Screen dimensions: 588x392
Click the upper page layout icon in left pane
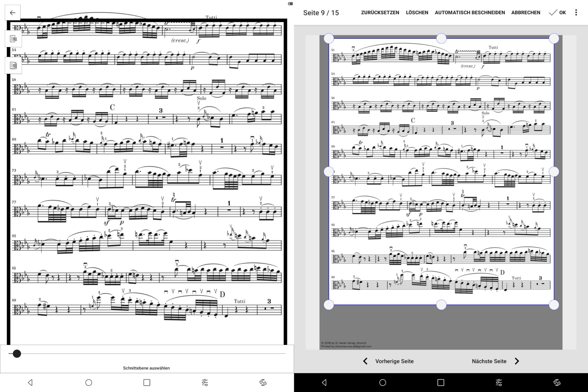[x=13, y=39]
